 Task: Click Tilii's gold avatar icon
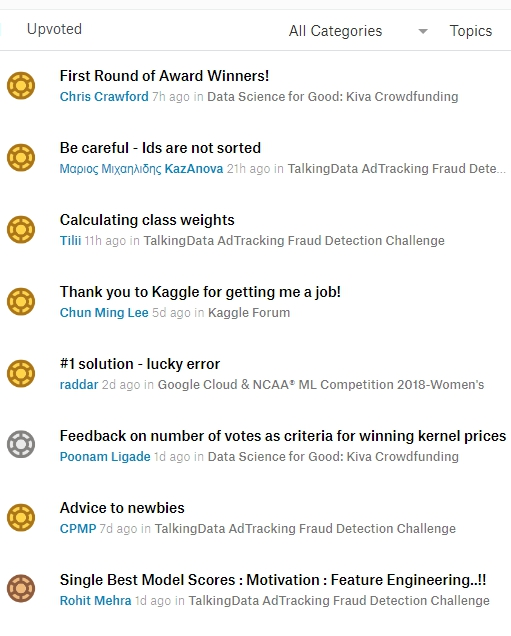pyautogui.click(x=21, y=230)
